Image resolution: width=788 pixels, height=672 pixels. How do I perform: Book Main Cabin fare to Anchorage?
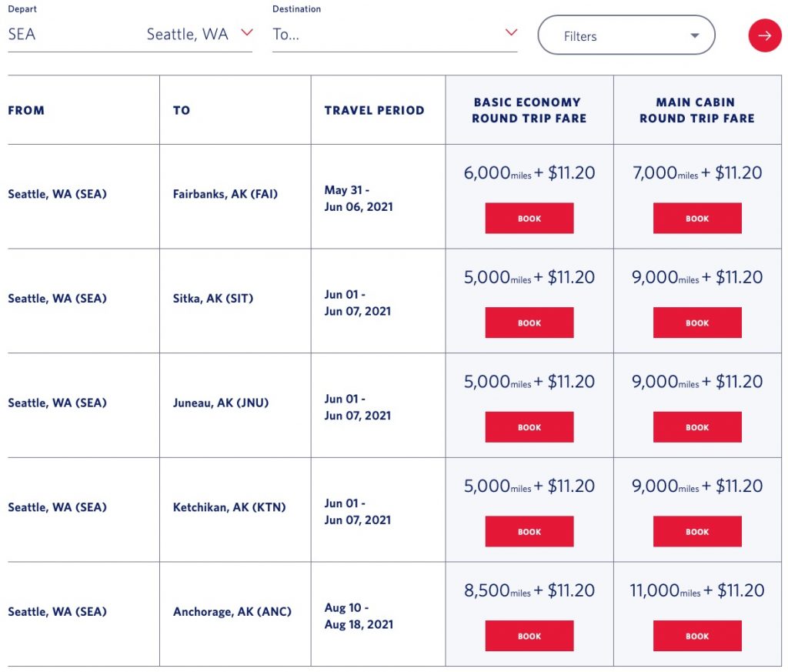[x=697, y=637]
